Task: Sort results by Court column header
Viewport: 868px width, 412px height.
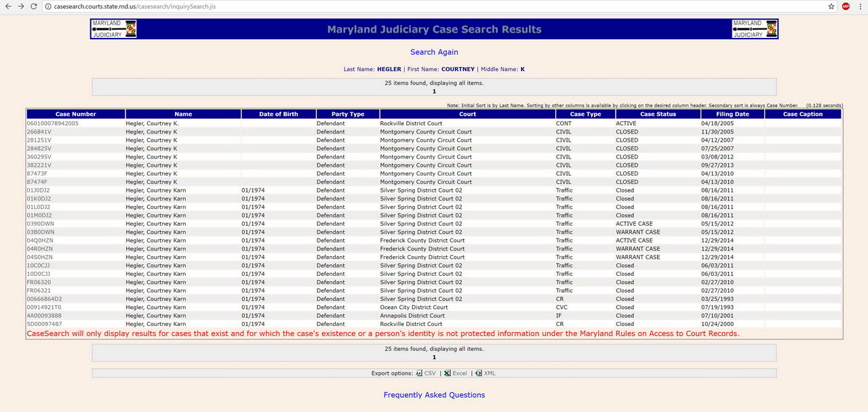Action: pyautogui.click(x=468, y=114)
